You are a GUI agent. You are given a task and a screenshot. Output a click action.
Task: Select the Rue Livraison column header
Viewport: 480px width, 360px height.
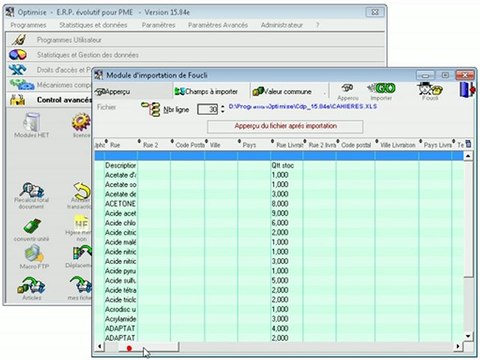287,145
